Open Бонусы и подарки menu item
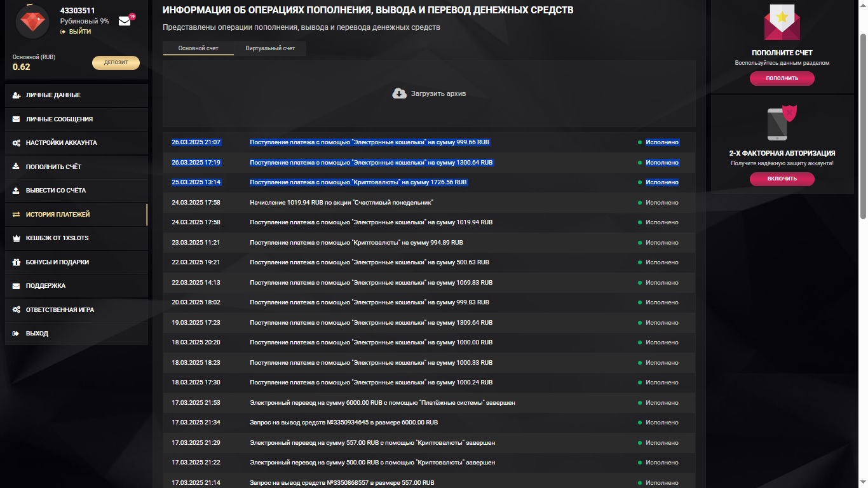868x488 pixels. [x=76, y=262]
